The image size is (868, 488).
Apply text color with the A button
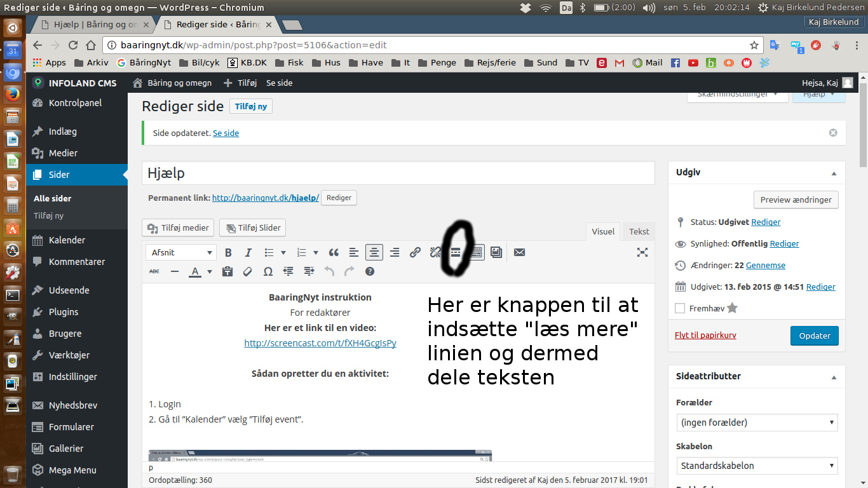pos(194,271)
